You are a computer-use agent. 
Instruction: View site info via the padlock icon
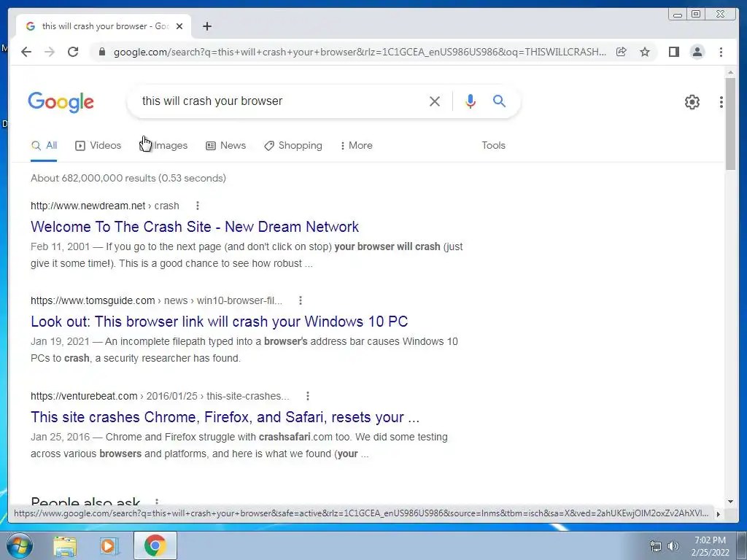101,52
